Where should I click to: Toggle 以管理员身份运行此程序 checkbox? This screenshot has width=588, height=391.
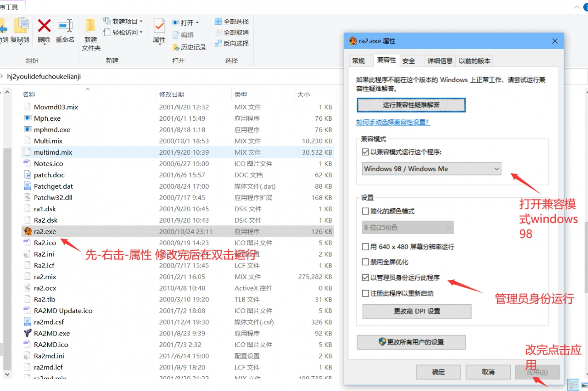[365, 278]
